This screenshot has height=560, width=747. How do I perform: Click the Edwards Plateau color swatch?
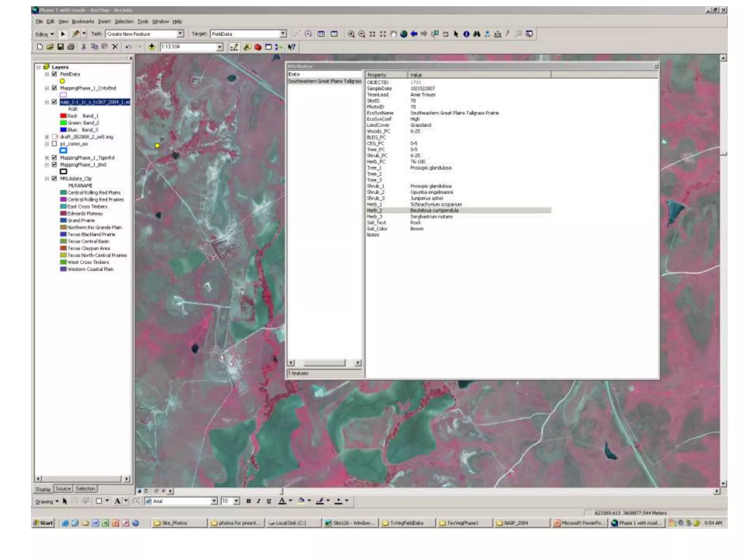pos(63,213)
